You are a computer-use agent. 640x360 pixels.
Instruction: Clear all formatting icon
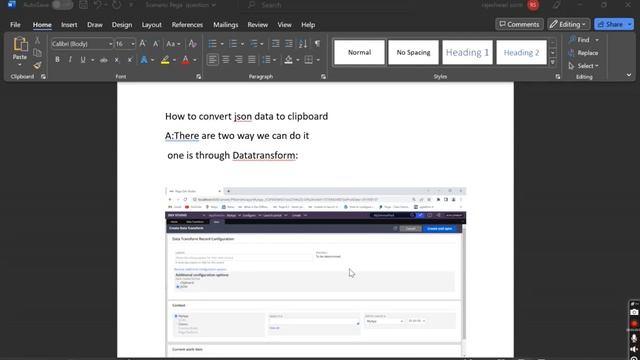click(x=192, y=44)
